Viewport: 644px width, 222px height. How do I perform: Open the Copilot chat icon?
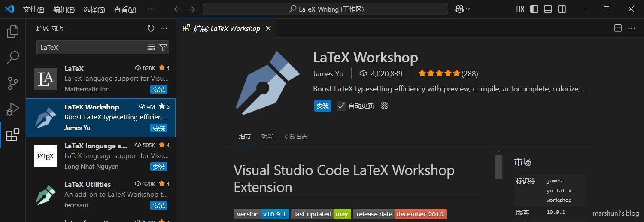pos(459,9)
